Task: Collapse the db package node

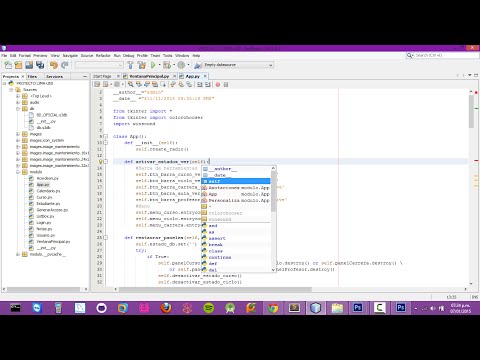Action: coord(18,109)
